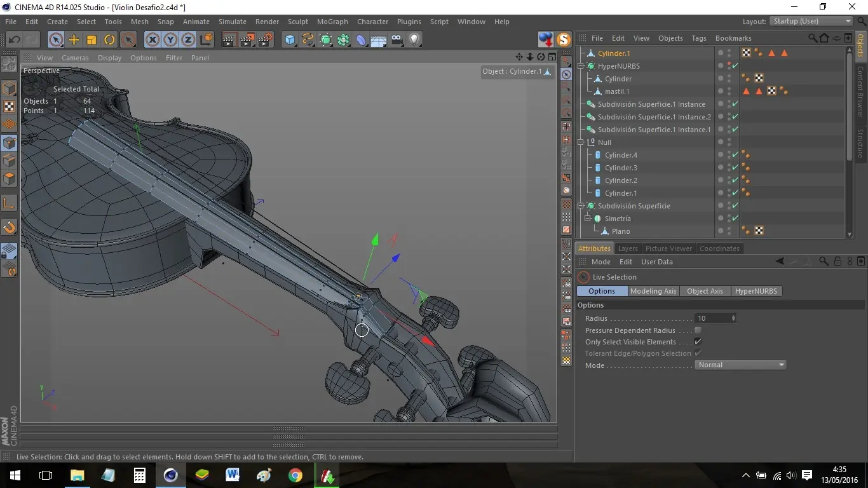Open the spline pen tools icon

pyautogui.click(x=308, y=39)
